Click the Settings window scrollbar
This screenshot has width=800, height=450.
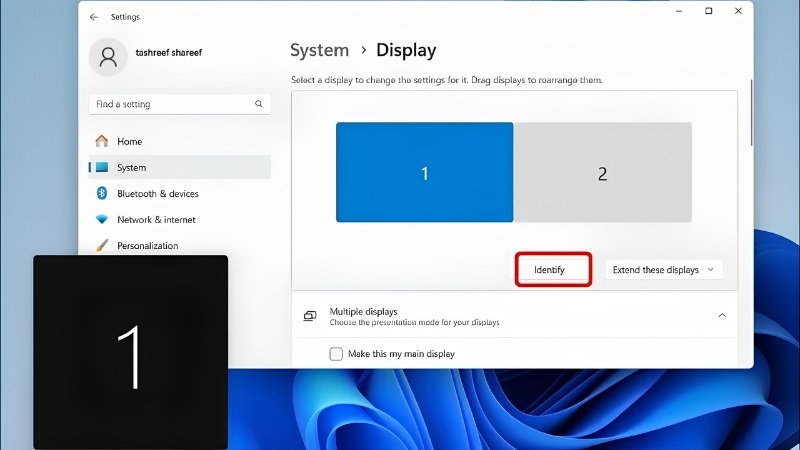[x=751, y=112]
